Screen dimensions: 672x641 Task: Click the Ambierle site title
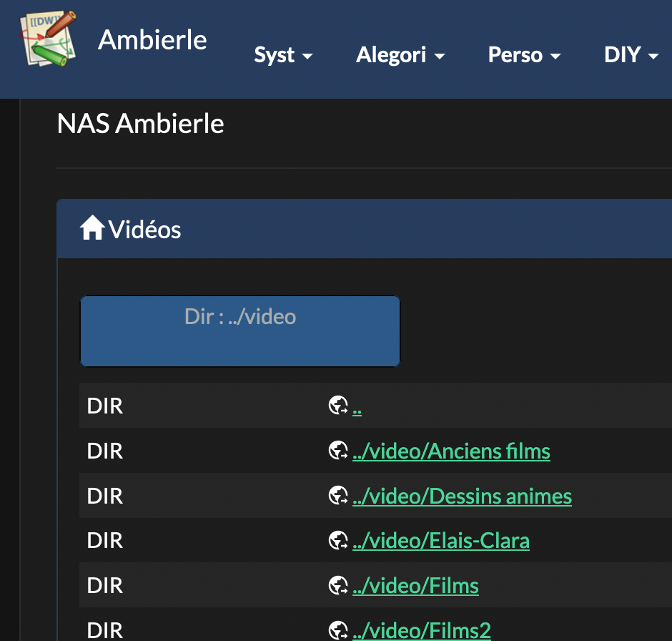[x=152, y=40]
